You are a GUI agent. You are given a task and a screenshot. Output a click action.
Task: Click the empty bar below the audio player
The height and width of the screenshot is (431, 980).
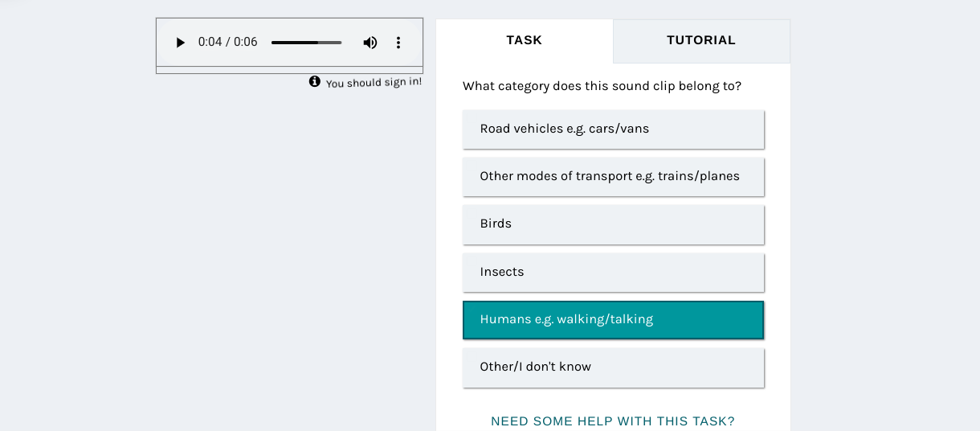click(289, 70)
